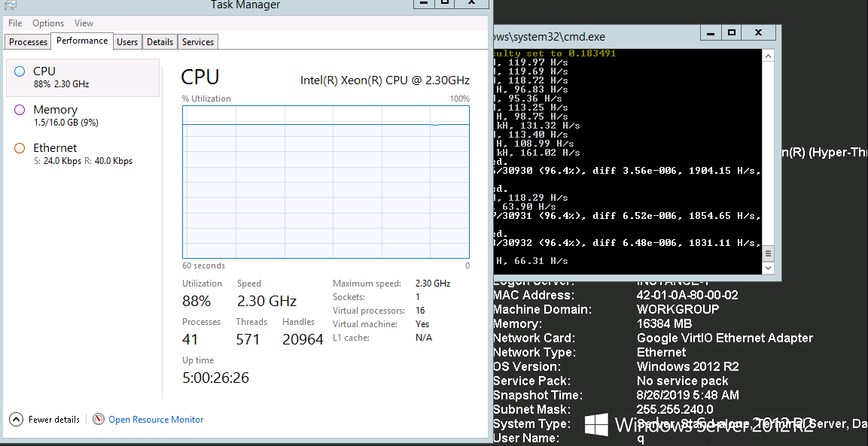Image resolution: width=868 pixels, height=446 pixels.
Task: Click the Task Manager title bar icon
Action: (10, 4)
